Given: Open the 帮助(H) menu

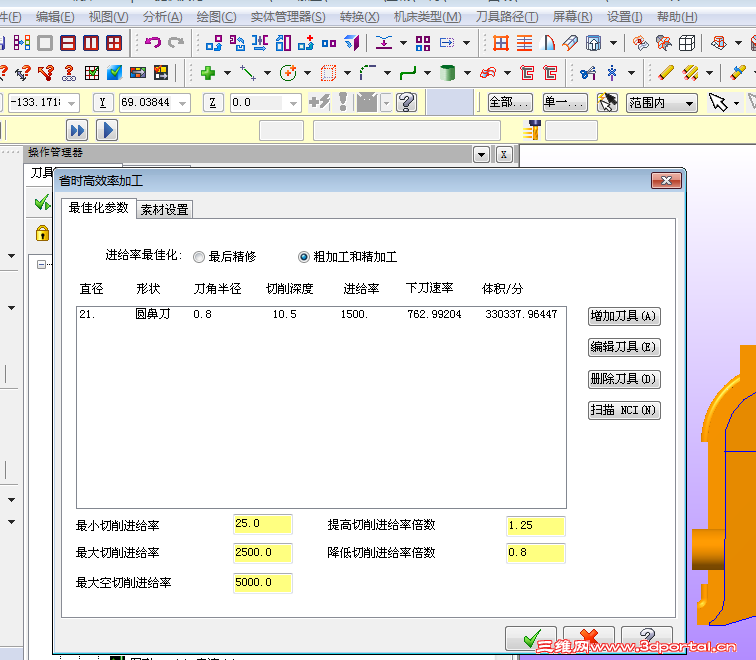Looking at the screenshot, I should pyautogui.click(x=677, y=17).
